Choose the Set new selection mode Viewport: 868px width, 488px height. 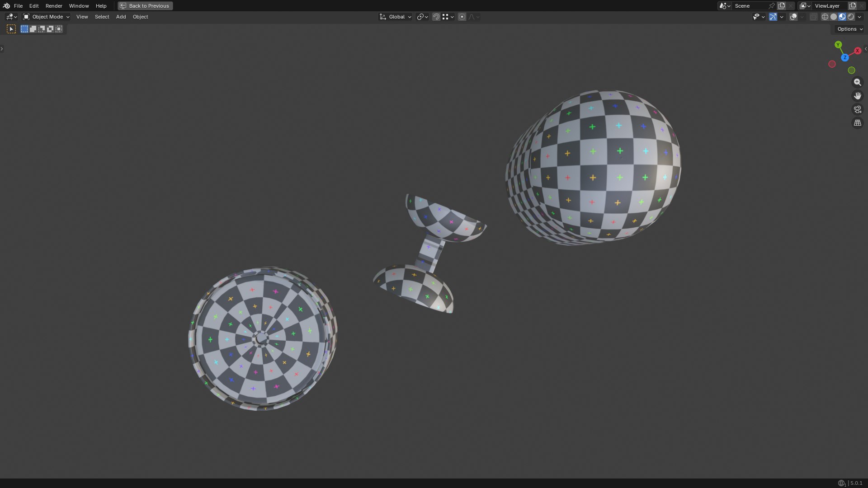pos(24,29)
